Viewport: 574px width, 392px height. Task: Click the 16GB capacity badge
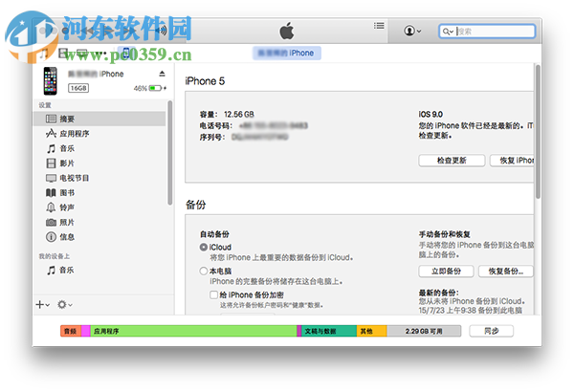click(x=78, y=88)
